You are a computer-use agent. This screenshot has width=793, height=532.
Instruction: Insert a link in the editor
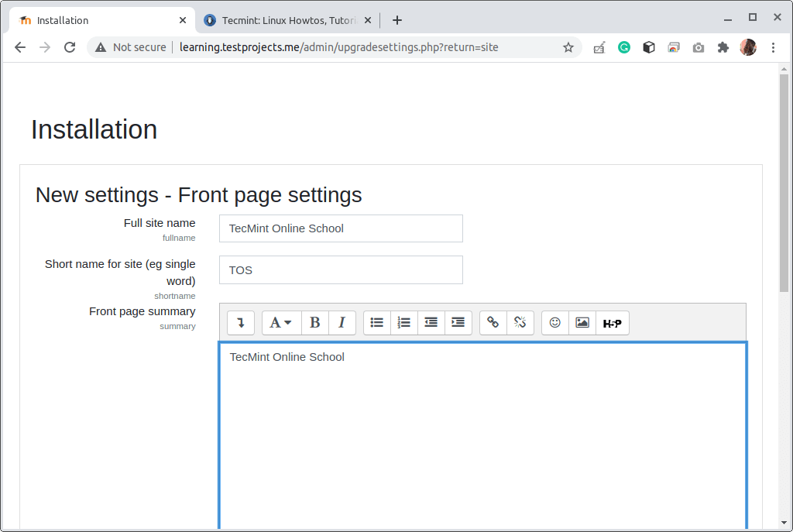tap(493, 323)
